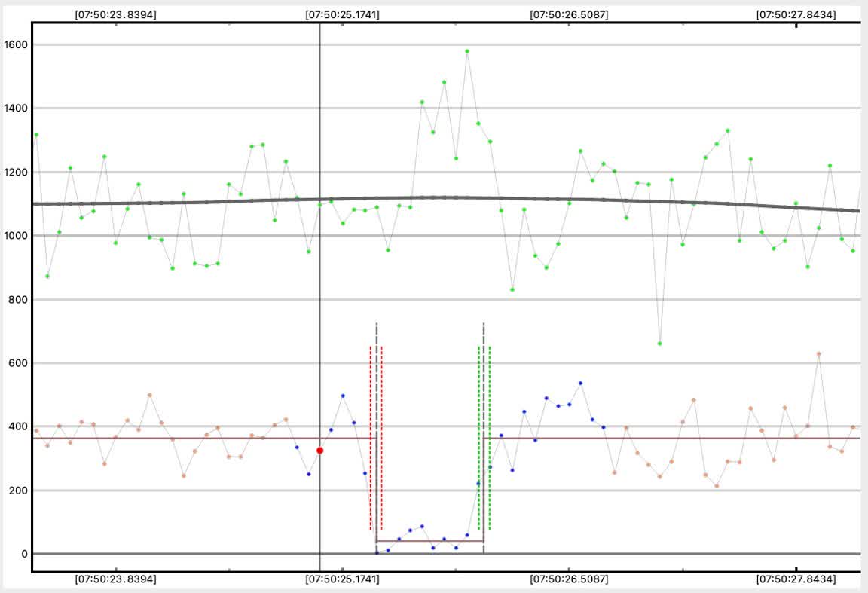
Task: Select the blue data point peaking near 540
Action: pos(580,383)
